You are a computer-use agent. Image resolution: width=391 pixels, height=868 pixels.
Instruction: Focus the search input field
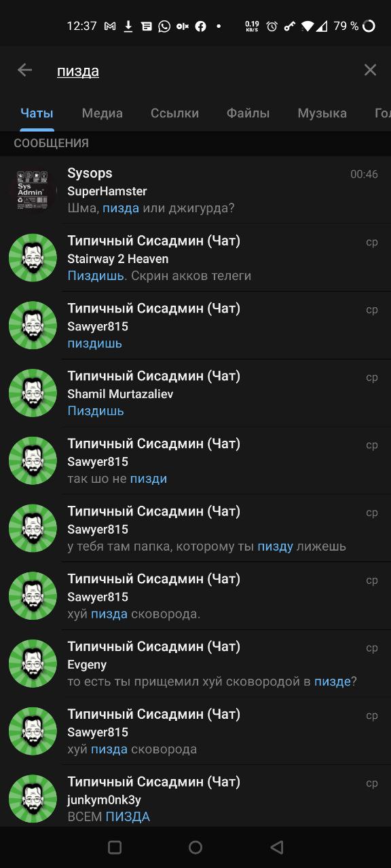(x=204, y=71)
